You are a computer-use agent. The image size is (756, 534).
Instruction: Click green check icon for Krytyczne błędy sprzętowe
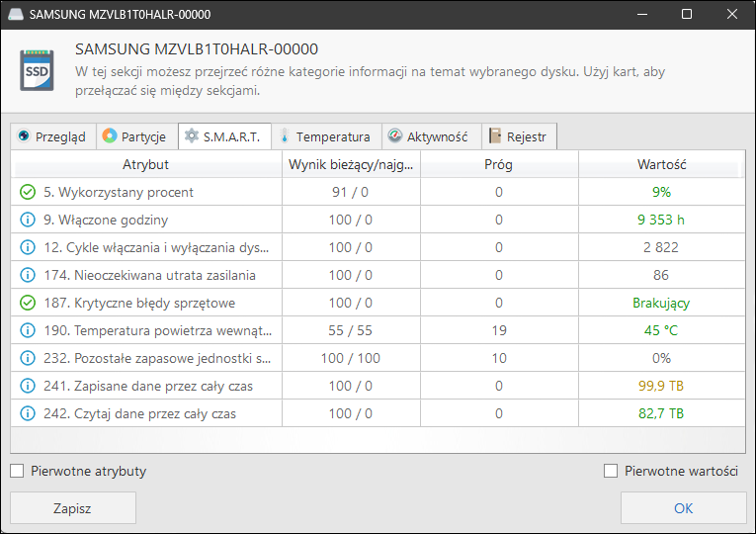pos(27,303)
